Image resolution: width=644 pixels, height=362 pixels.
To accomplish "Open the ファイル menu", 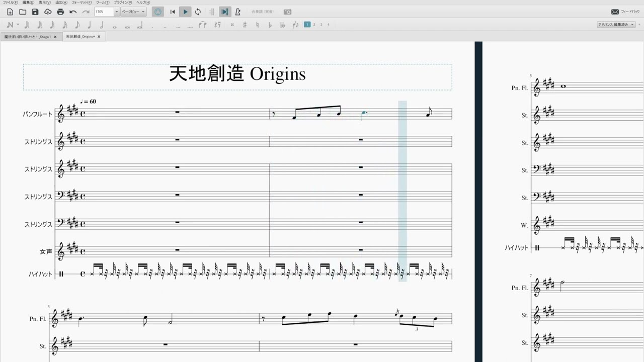I will 10,3.
